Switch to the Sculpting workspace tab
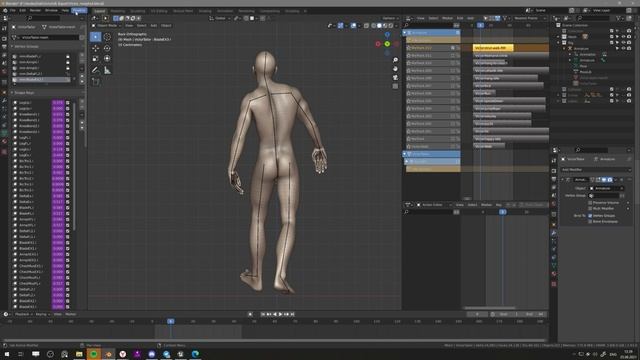Image resolution: width=640 pixels, height=360 pixels. 138,11
